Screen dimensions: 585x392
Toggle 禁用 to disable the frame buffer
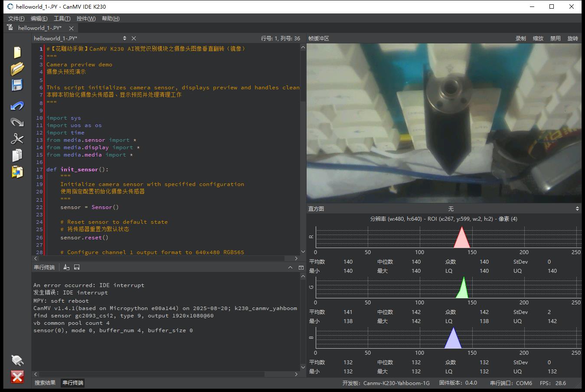coord(555,38)
